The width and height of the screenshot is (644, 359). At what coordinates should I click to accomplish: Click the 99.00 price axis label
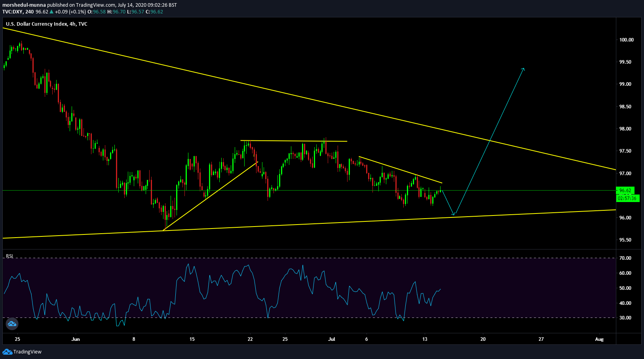(625, 84)
